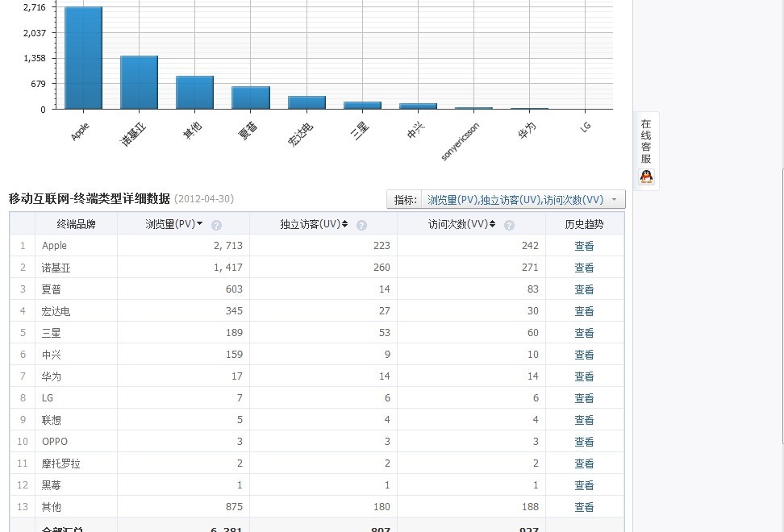
Task: Click the help icon beside 独立访客(UV)
Action: point(361,225)
